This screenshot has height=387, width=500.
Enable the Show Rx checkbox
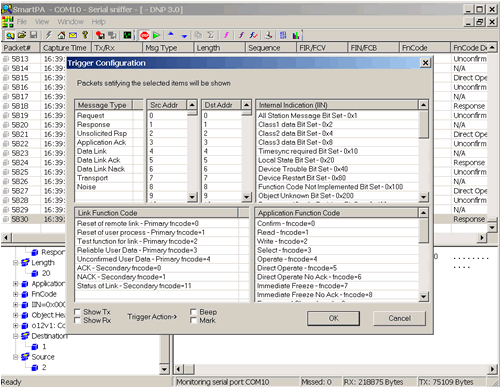point(77,320)
